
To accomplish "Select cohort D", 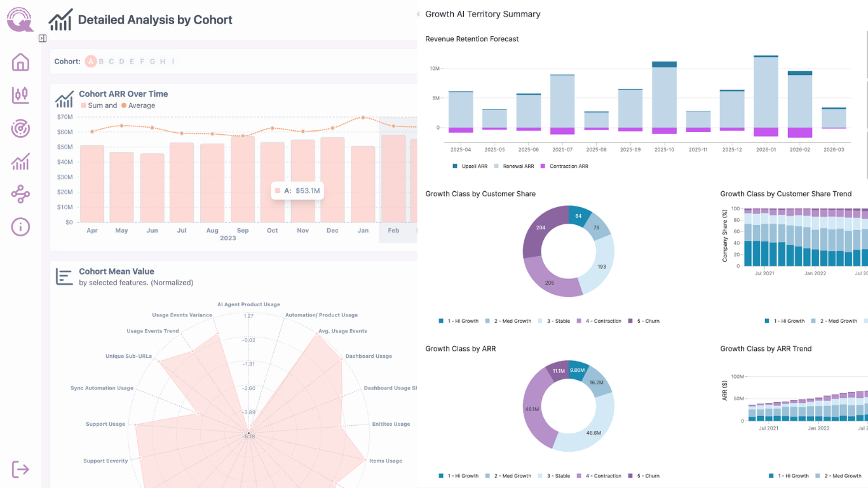I will [121, 62].
